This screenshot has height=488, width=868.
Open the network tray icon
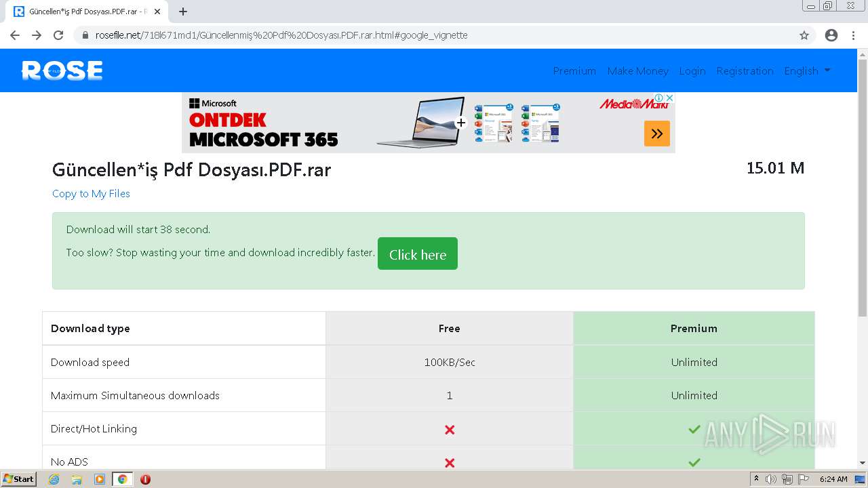point(787,479)
